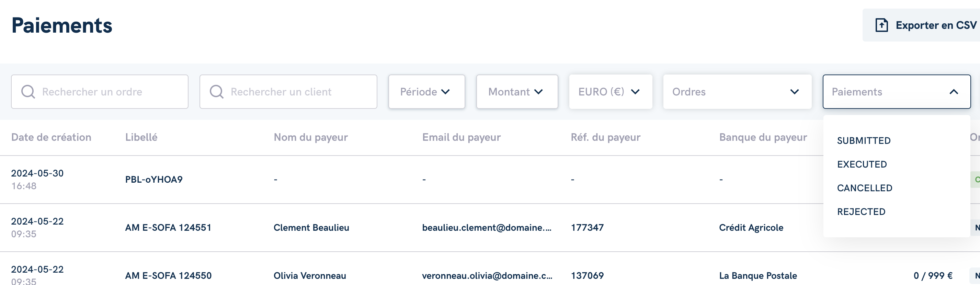The image size is (980, 285).
Task: Select SUBMITTED from the Paiements list
Action: [864, 141]
